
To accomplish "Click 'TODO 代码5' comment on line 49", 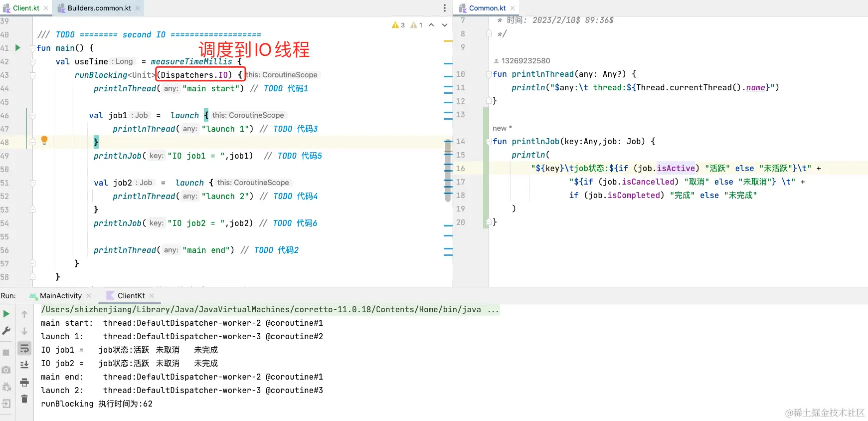I will 300,156.
